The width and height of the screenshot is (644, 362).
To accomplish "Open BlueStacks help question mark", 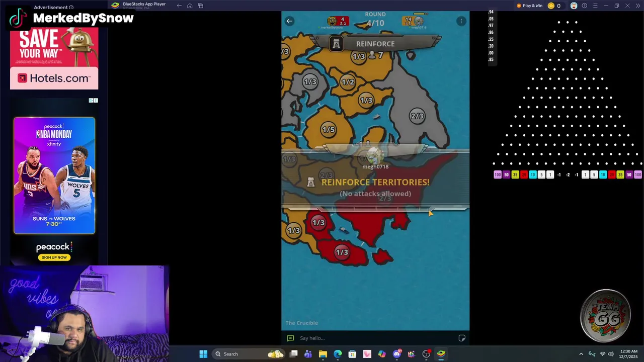I will [x=584, y=6].
